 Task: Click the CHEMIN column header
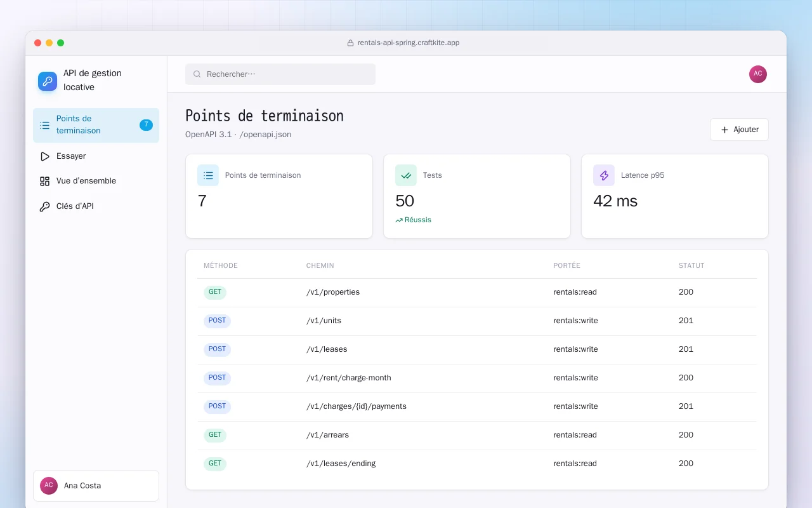(x=320, y=266)
